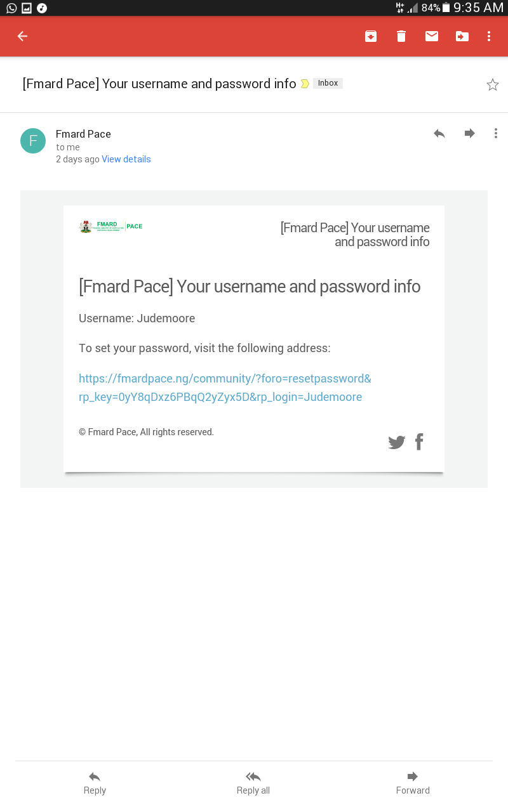Open the fmardpace.ng reset password link
Screen dimensions: 508x812
point(225,388)
